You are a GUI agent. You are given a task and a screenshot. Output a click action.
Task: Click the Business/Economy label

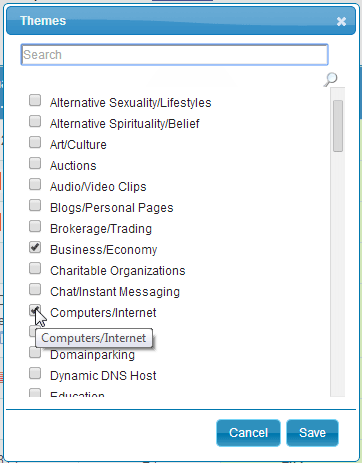point(103,250)
